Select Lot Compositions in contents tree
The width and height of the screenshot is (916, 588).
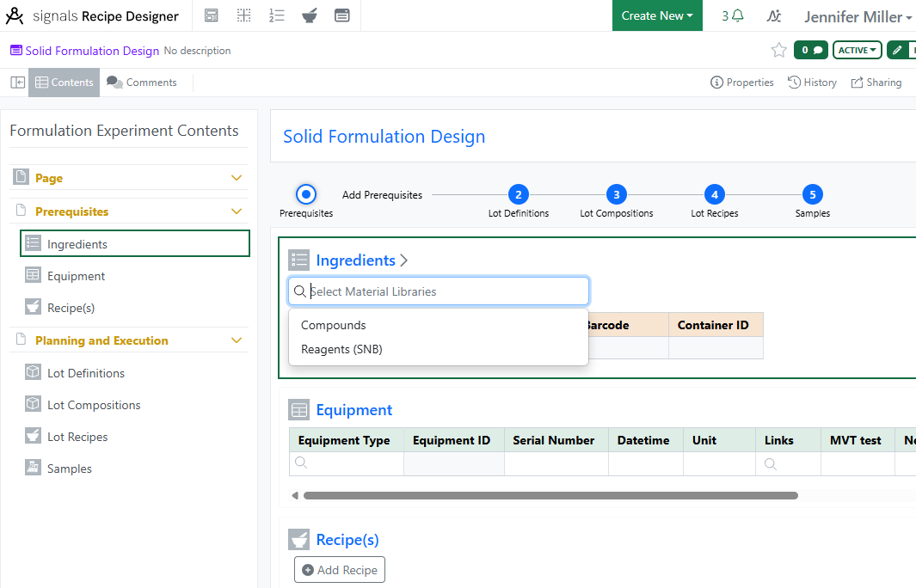point(94,405)
